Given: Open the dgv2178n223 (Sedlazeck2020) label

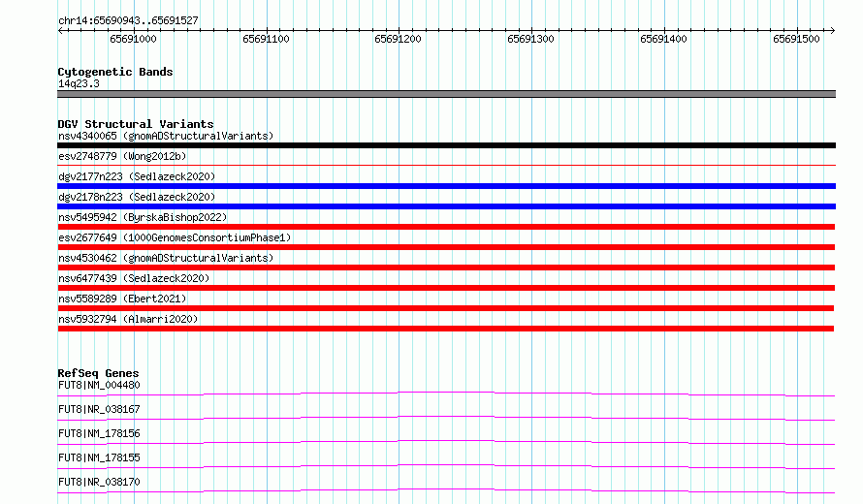Looking at the screenshot, I should click(137, 197).
